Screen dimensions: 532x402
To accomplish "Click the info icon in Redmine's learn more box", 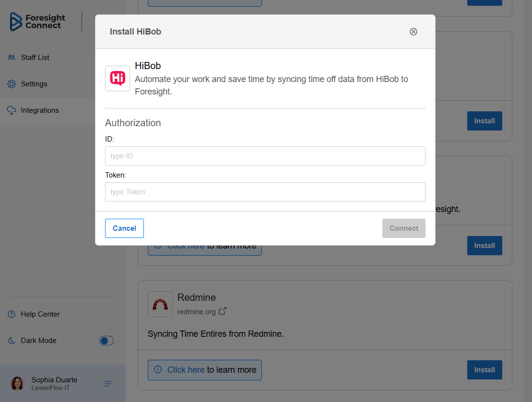I will [158, 369].
